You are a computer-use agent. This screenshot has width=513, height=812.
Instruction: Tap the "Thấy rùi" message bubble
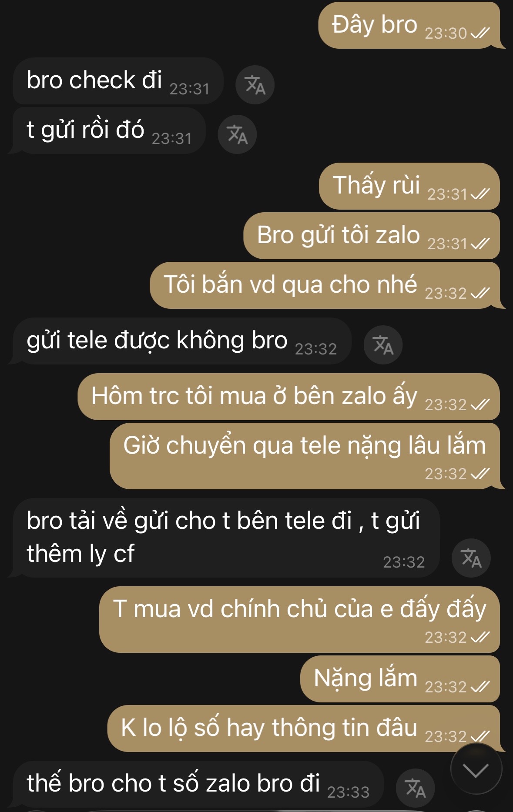coord(409,186)
